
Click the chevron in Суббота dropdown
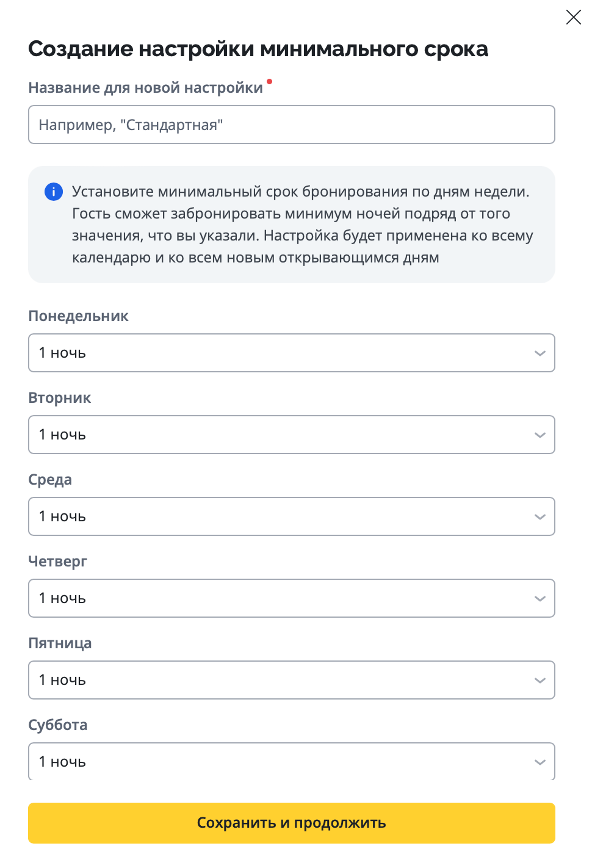(540, 762)
